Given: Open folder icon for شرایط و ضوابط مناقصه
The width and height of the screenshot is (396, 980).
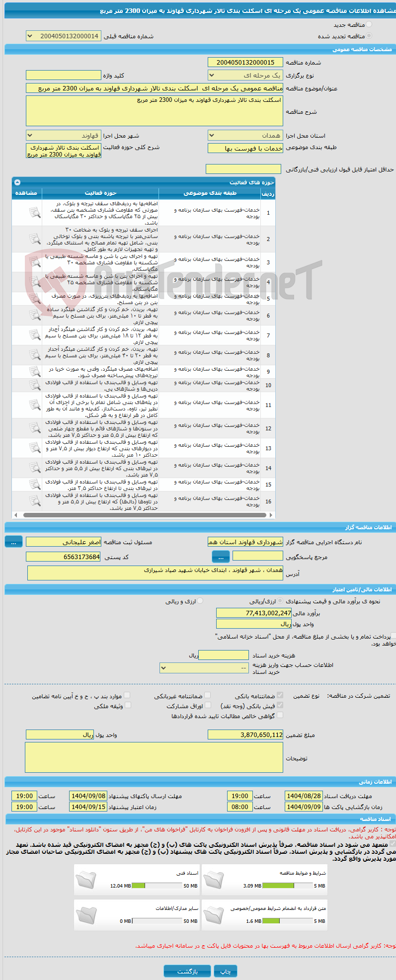Looking at the screenshot, I should [214, 880].
